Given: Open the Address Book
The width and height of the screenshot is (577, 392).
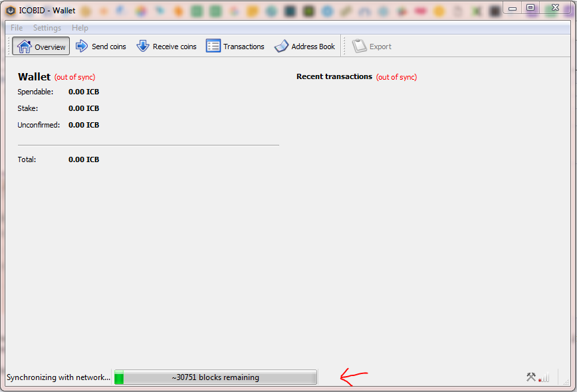Looking at the screenshot, I should [304, 47].
